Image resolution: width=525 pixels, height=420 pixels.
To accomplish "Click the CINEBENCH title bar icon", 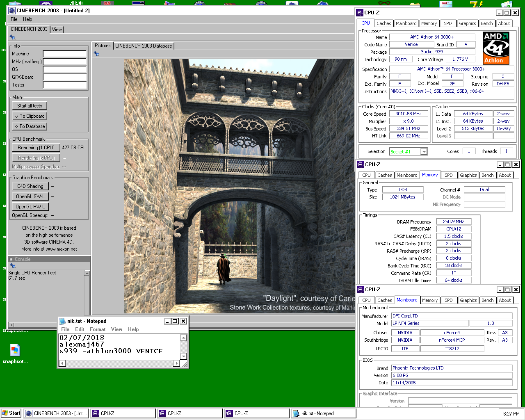I will point(12,11).
